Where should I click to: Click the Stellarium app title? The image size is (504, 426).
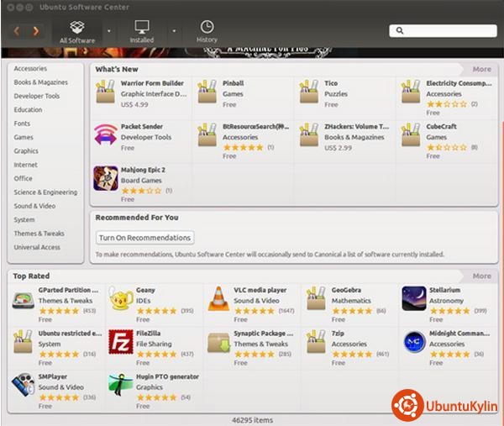click(x=445, y=290)
